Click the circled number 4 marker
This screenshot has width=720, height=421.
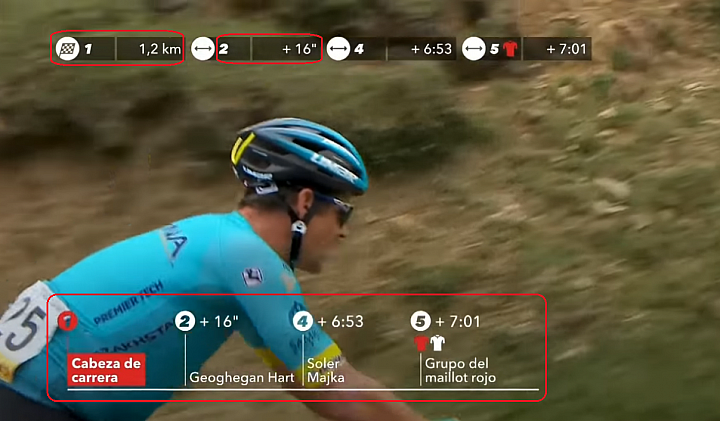pyautogui.click(x=303, y=321)
